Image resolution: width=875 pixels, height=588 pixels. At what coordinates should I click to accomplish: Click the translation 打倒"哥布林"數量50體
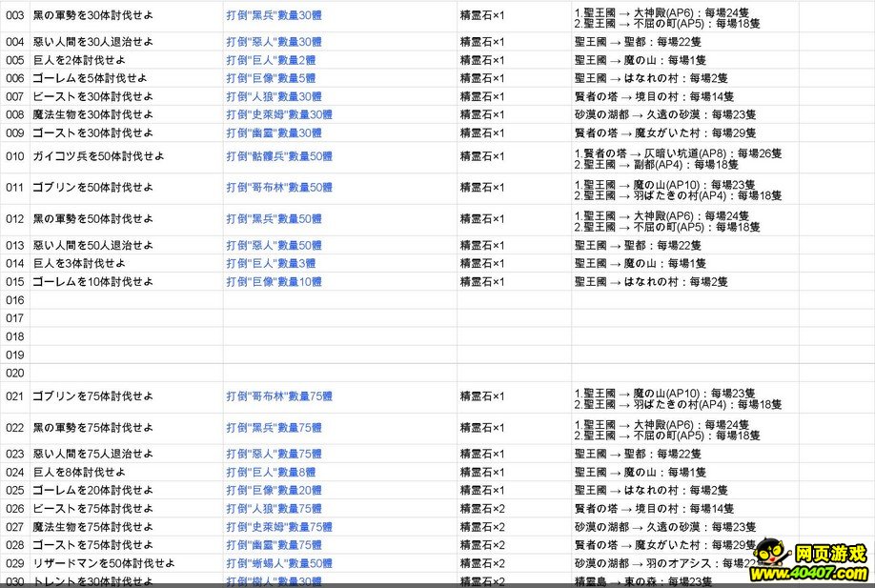[279, 188]
